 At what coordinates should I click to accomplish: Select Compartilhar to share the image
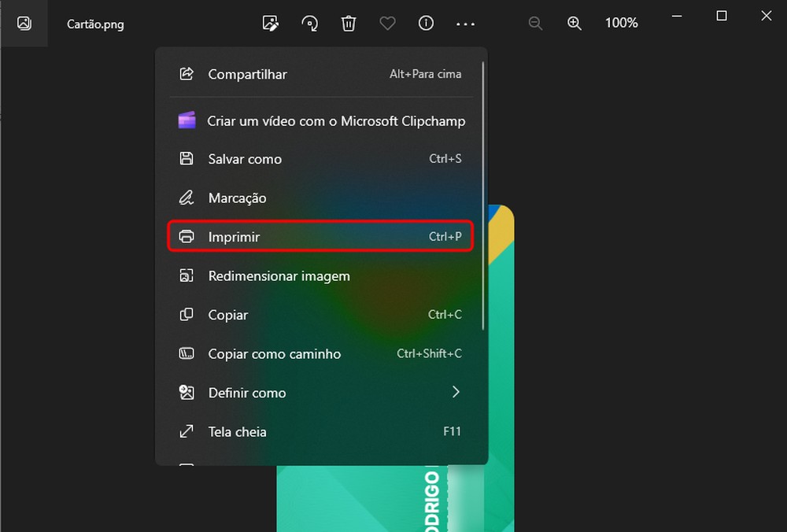point(247,74)
